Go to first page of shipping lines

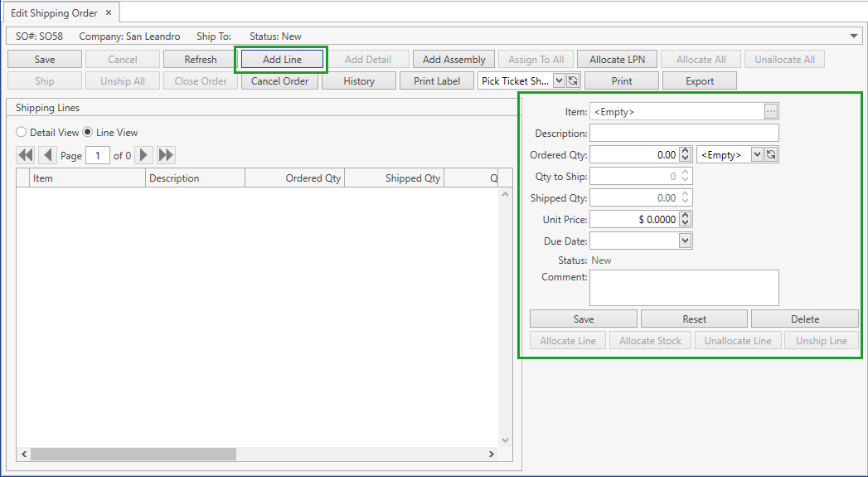[x=26, y=155]
